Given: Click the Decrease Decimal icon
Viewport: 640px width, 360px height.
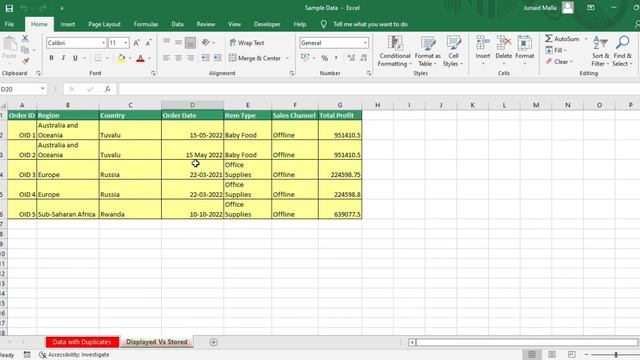Looking at the screenshot, I should 363,58.
